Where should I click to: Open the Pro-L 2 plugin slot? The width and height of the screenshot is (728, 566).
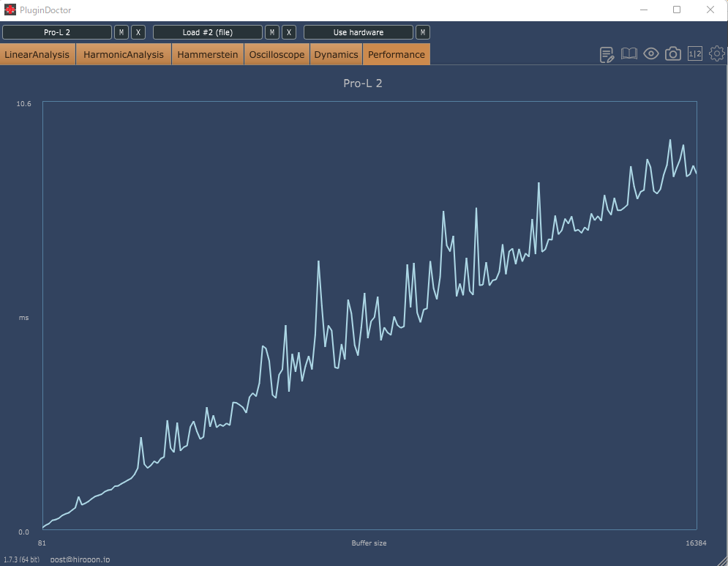point(57,32)
